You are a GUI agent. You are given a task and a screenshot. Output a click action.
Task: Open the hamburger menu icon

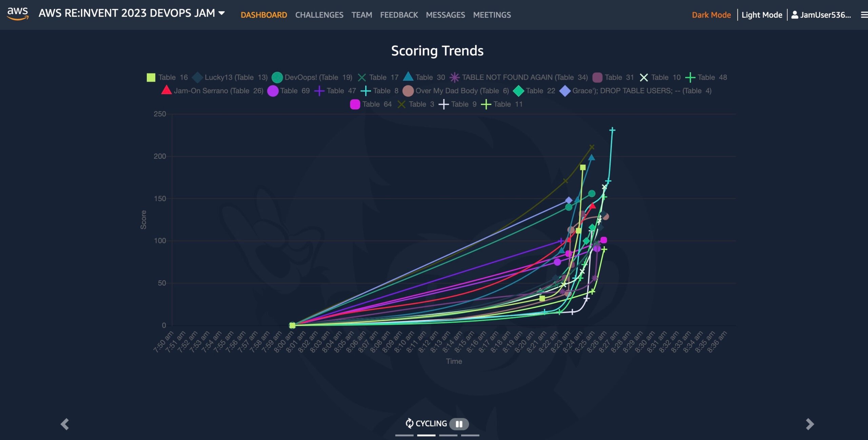pos(864,15)
